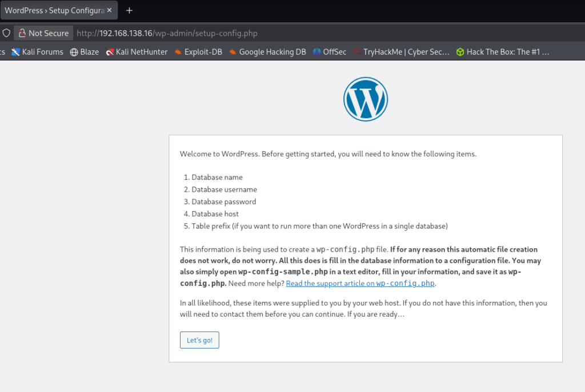Click the partially visible leftmost bookmark
Image resolution: width=585 pixels, height=392 pixels.
pyautogui.click(x=2, y=52)
